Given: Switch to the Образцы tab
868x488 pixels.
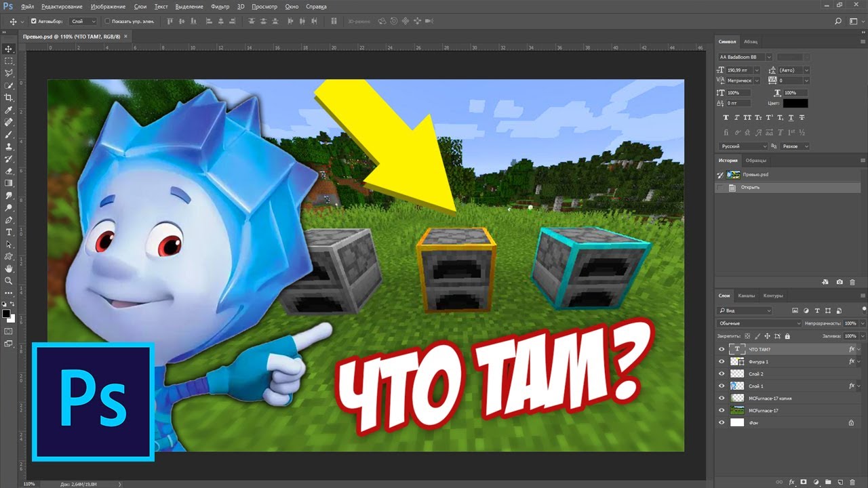Looking at the screenshot, I should pyautogui.click(x=756, y=161).
